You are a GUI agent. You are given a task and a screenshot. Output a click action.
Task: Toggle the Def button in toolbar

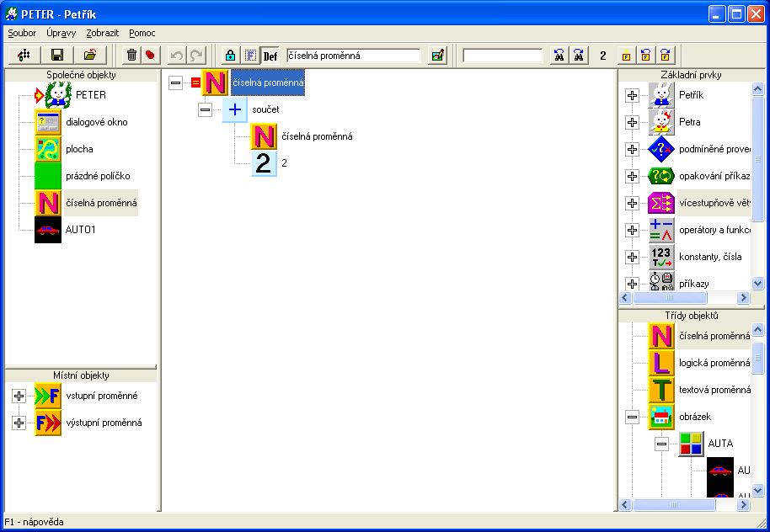coord(270,56)
